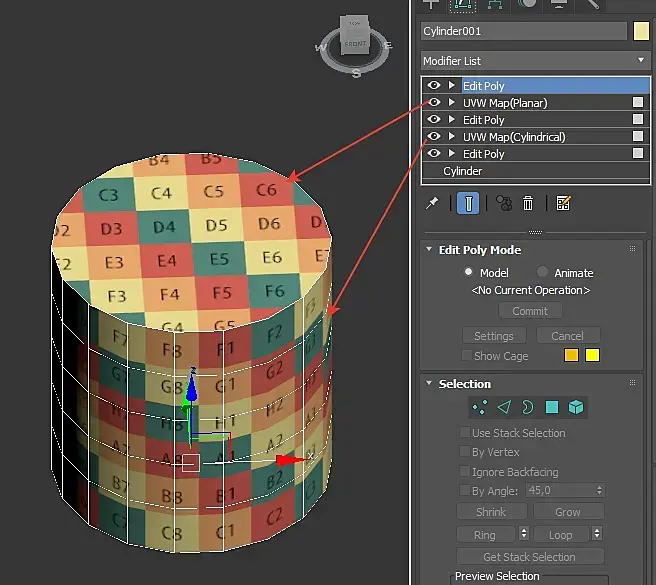The width and height of the screenshot is (656, 585).
Task: Select Border sub-object level icon
Action: (528, 407)
